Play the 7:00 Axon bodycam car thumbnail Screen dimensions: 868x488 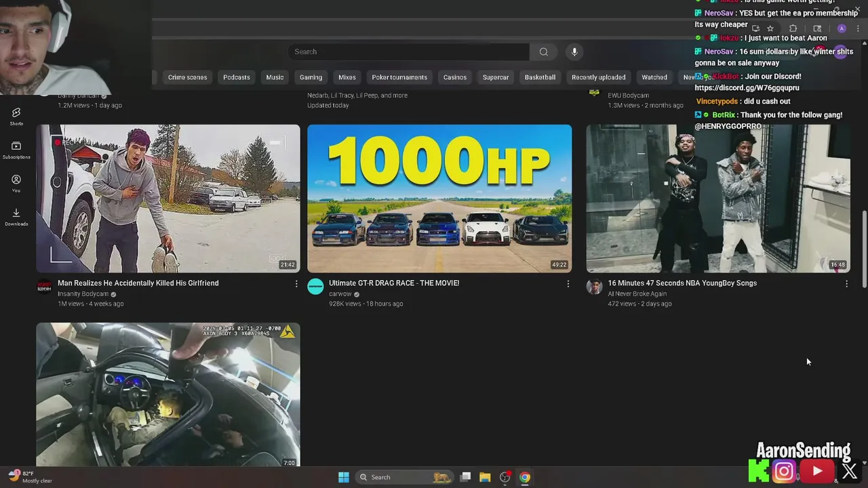pos(168,394)
